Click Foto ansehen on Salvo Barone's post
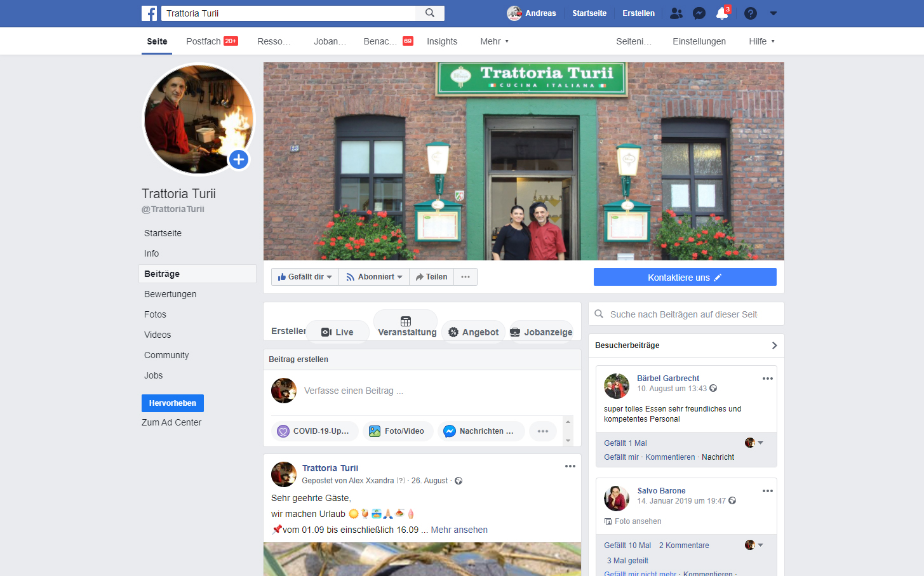This screenshot has height=576, width=924. [x=633, y=521]
